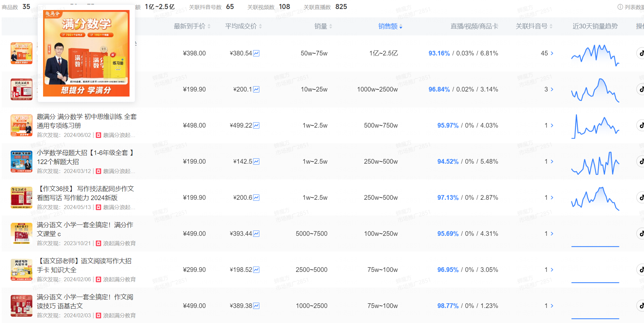The width and height of the screenshot is (644, 323).
Task: Sort table by 最新到手价 column
Action: [192, 26]
